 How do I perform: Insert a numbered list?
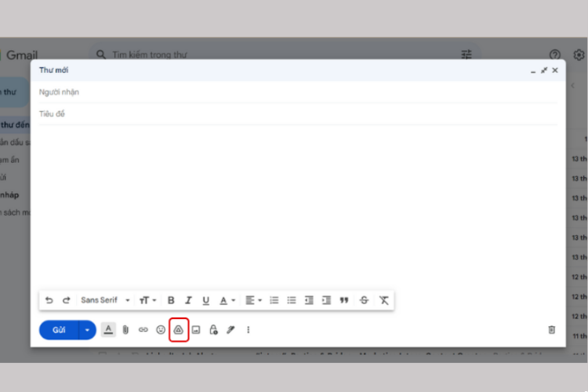274,300
